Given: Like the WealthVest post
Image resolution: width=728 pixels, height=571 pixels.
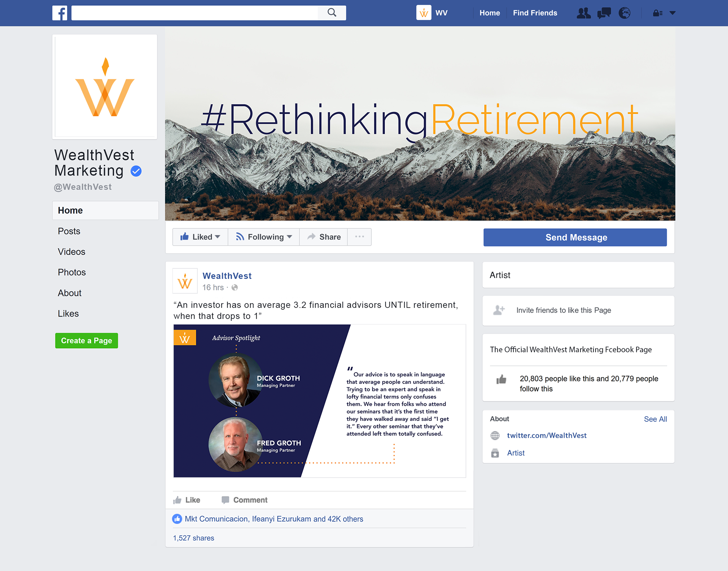Looking at the screenshot, I should (187, 500).
